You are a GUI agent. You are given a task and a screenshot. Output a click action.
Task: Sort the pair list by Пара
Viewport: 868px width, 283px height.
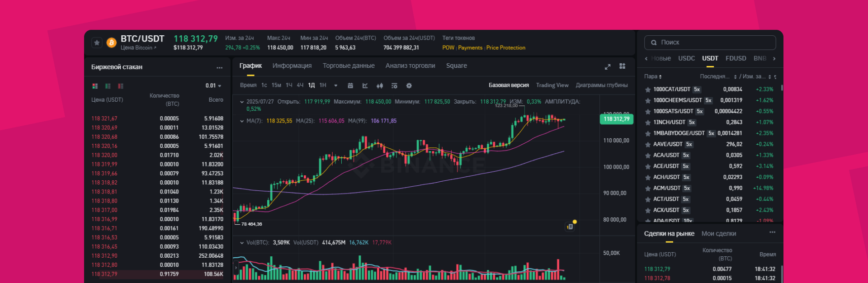pos(653,76)
